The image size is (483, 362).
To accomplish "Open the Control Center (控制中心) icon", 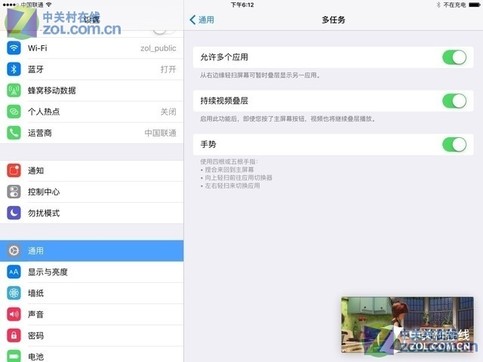I will pyautogui.click(x=14, y=192).
